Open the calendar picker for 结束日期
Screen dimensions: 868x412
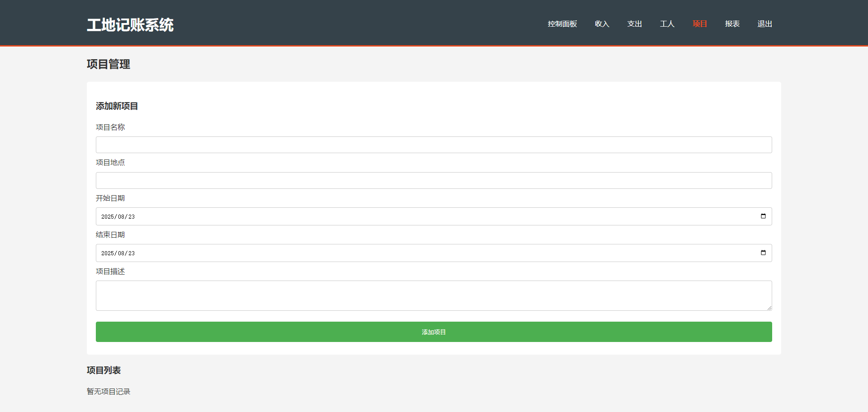763,253
